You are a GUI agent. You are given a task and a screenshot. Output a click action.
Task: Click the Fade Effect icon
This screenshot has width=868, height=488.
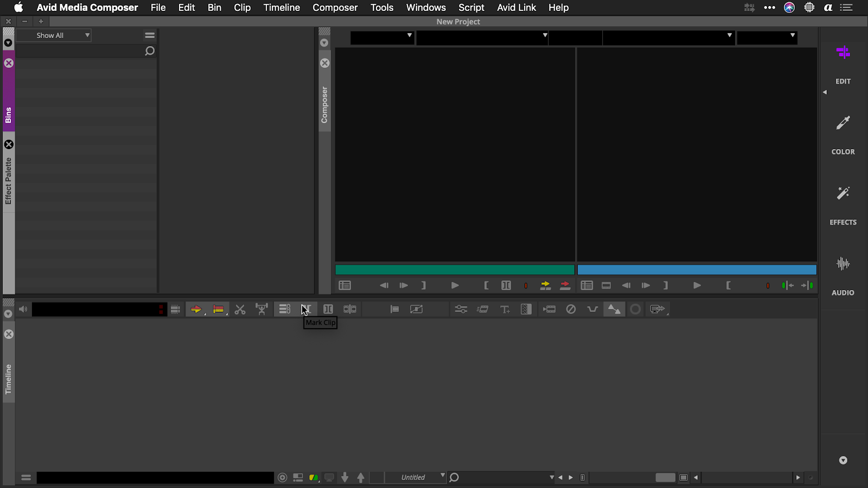point(592,309)
